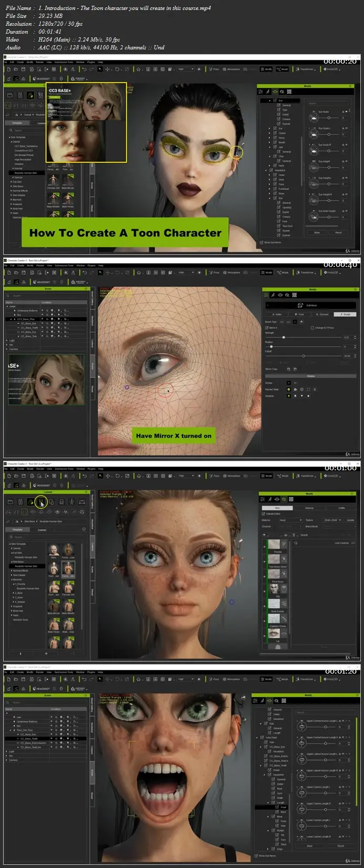Click the Undo arrow in the 00:00:20 frame toolbar

(x=84, y=69)
